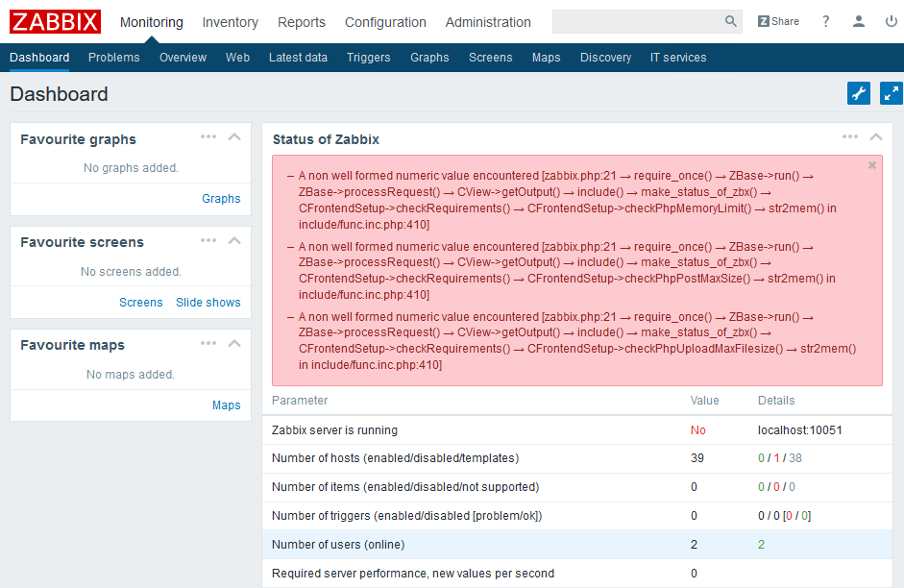Screen dimensions: 904x588
Task: Click the 'No maps added.' message
Action: click(x=131, y=374)
